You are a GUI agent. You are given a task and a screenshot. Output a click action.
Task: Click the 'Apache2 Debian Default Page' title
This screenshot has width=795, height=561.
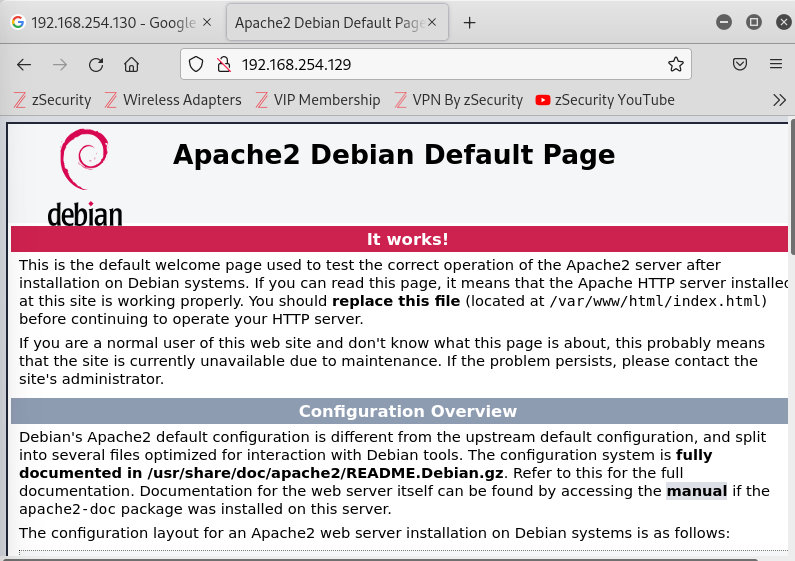(393, 154)
